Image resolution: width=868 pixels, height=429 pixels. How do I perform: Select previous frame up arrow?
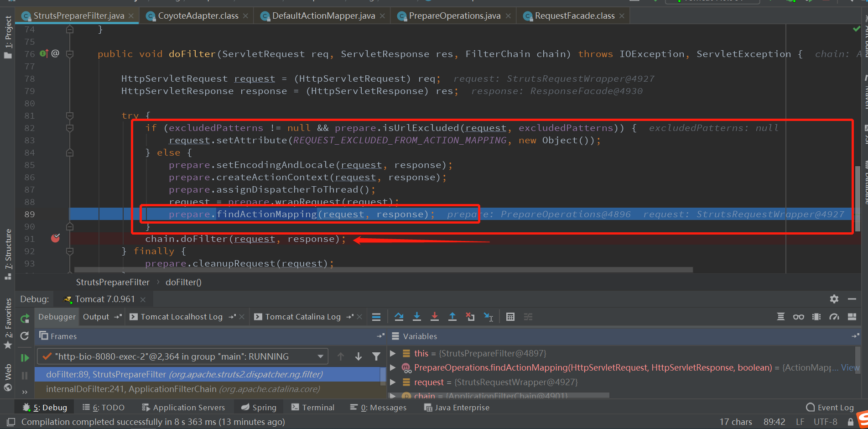tap(341, 356)
